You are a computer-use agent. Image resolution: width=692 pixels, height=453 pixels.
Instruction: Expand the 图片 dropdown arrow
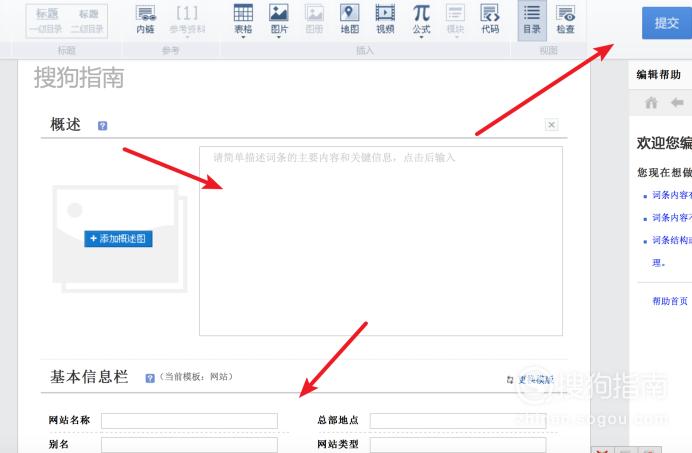coord(279,38)
